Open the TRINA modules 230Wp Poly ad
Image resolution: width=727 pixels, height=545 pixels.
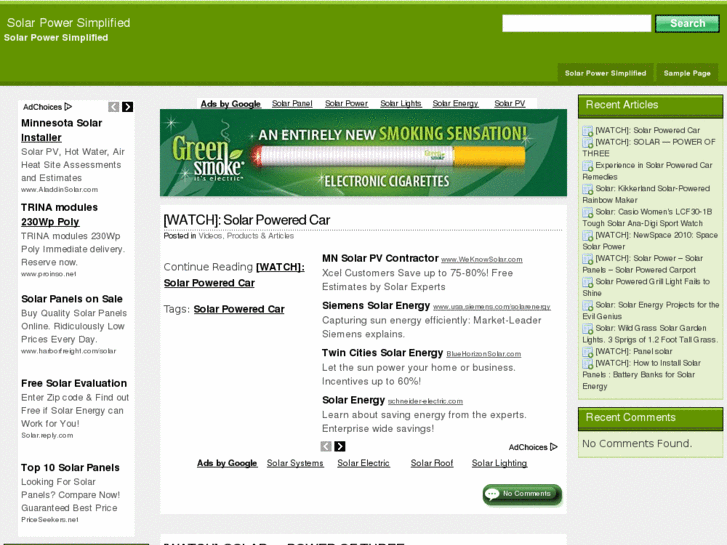59,215
